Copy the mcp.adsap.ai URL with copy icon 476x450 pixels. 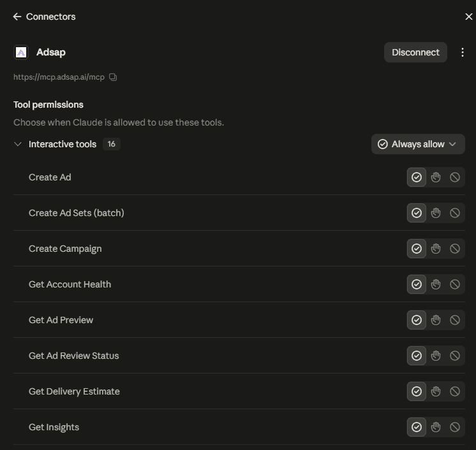coord(113,77)
